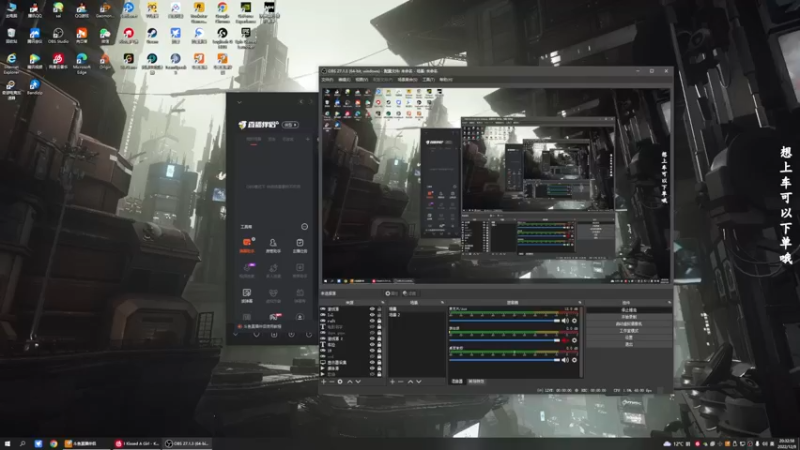Toggle lock on topmost source row
The image size is (800, 450).
tap(379, 309)
